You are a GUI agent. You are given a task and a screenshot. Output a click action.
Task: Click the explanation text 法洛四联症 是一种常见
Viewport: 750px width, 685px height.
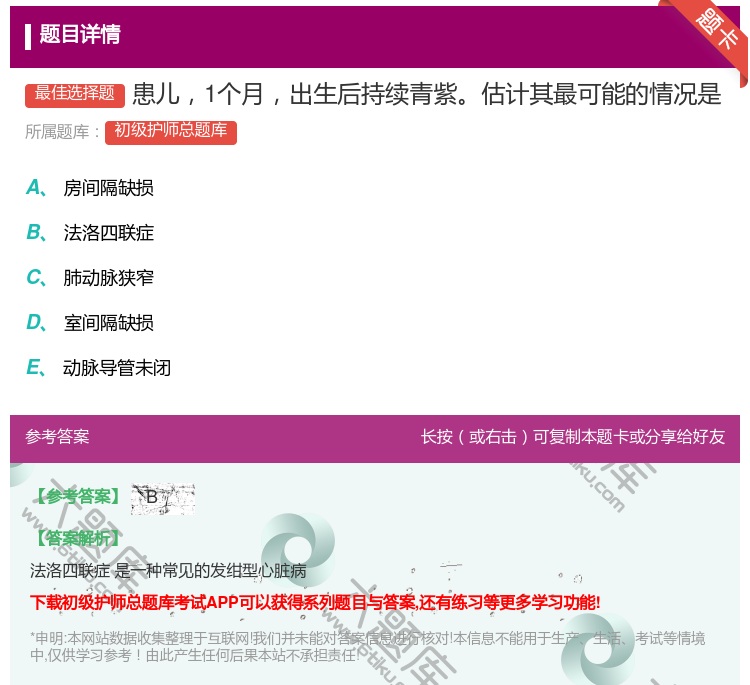click(x=168, y=571)
